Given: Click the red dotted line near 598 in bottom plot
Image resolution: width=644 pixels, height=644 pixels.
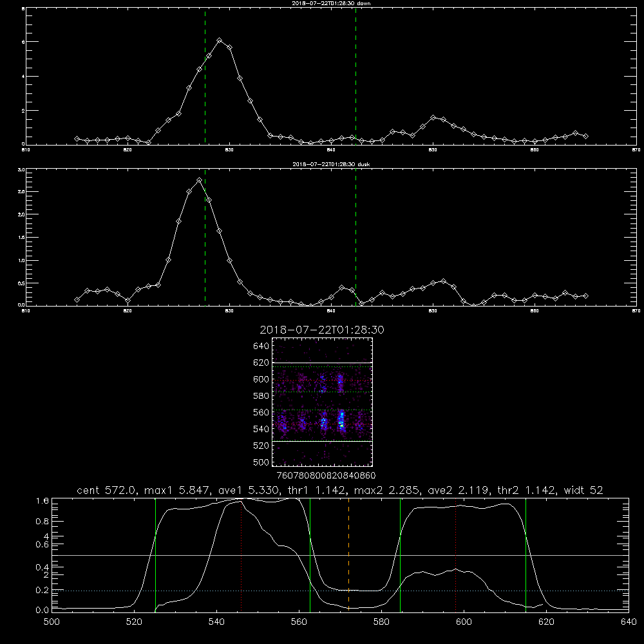Looking at the screenshot, I should point(455,554).
